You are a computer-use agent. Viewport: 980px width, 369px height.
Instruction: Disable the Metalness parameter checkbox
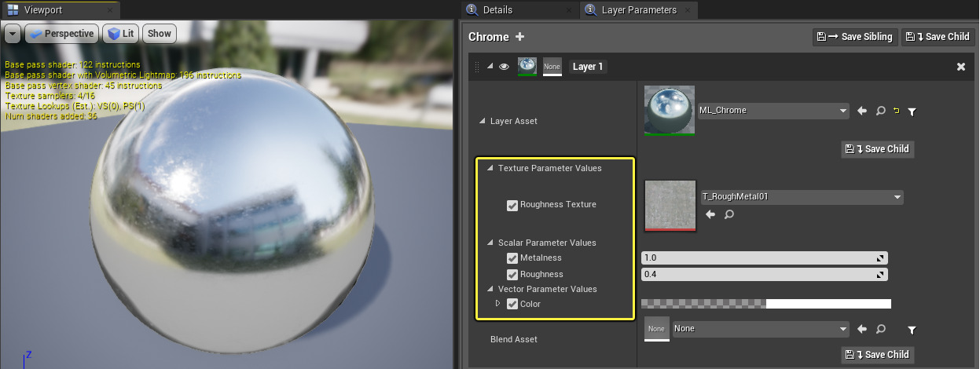(512, 258)
